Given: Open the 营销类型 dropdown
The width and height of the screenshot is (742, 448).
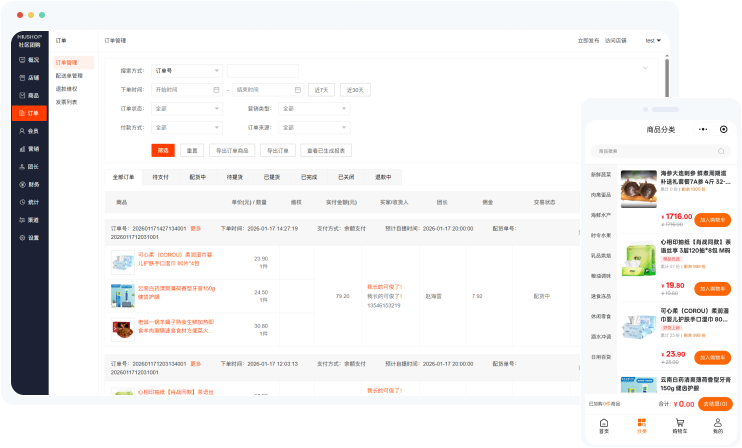Looking at the screenshot, I should point(314,108).
